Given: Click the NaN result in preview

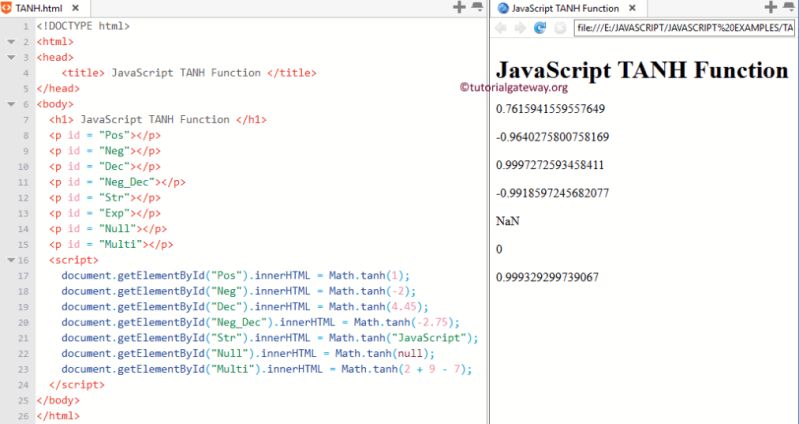Looking at the screenshot, I should [508, 221].
